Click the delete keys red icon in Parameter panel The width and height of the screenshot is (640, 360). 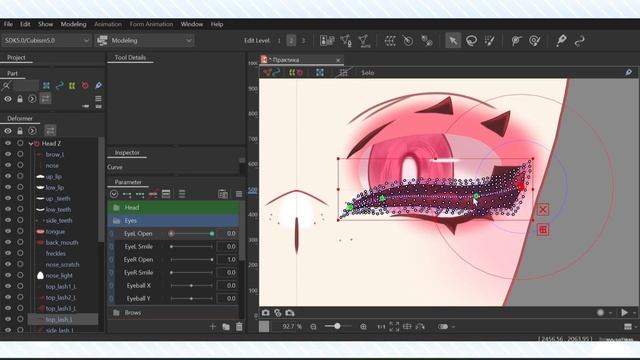point(153,194)
